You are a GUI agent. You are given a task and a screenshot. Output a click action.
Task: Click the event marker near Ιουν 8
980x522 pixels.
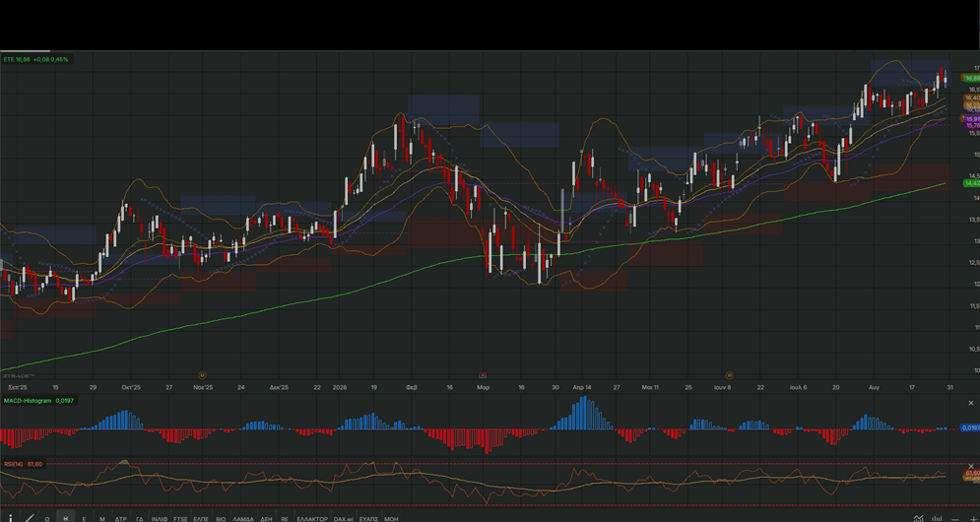click(729, 375)
